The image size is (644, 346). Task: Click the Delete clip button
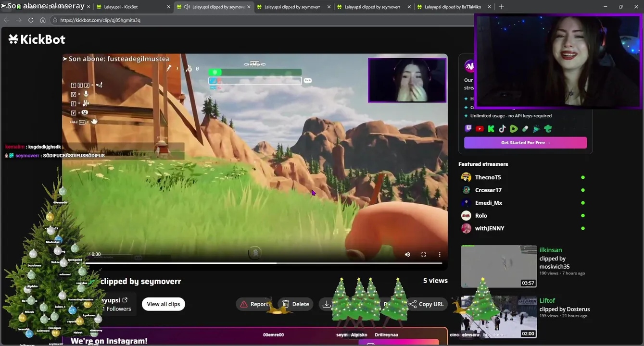tap(295, 304)
